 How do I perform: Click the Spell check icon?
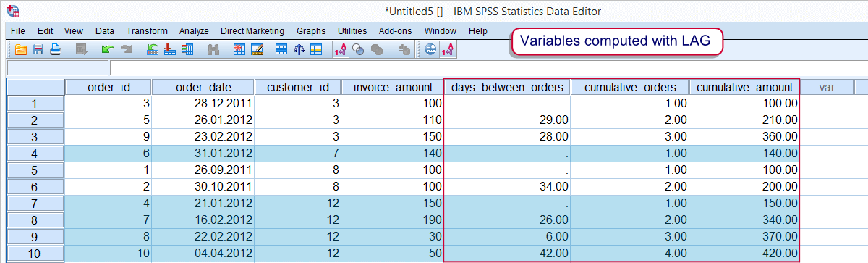pyautogui.click(x=404, y=50)
